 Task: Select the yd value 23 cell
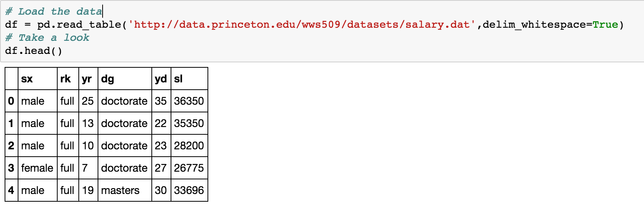click(161, 146)
